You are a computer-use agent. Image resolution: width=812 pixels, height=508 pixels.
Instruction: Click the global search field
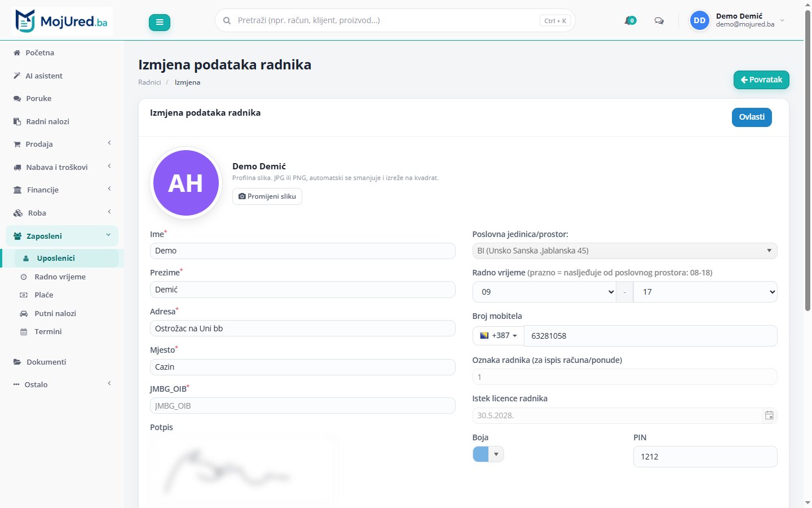395,20
